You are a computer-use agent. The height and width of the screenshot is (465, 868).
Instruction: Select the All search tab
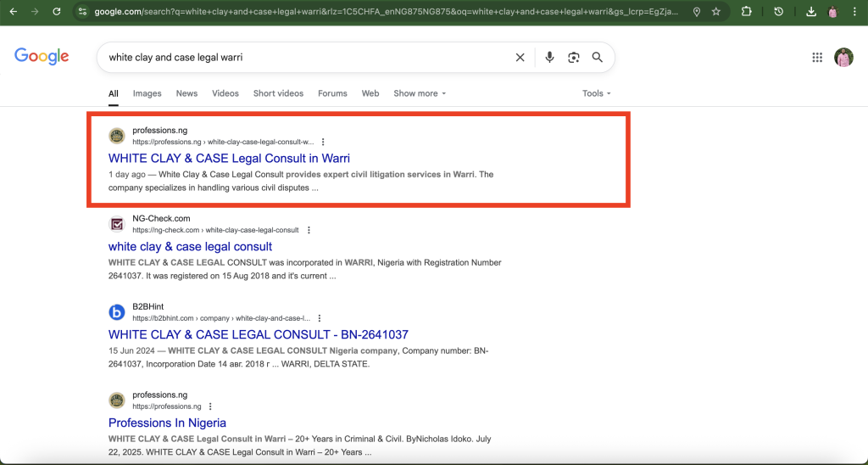(x=114, y=93)
